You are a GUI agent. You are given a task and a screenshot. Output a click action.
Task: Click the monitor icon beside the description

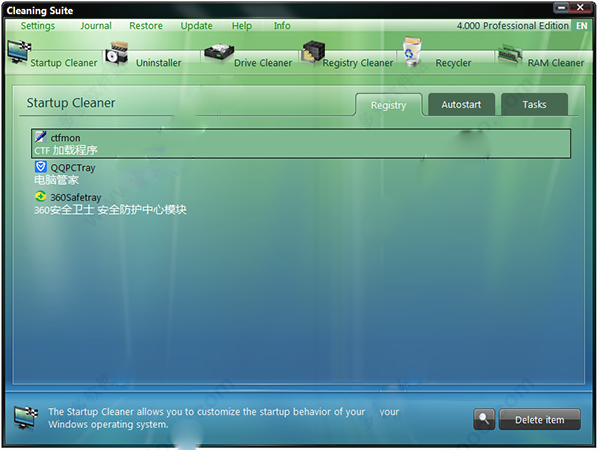click(26, 417)
